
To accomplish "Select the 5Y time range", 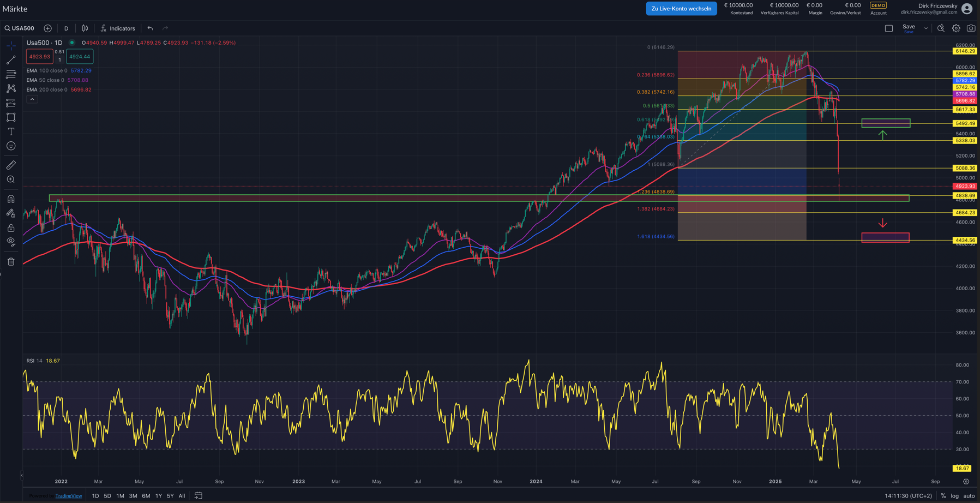I will pyautogui.click(x=170, y=496).
